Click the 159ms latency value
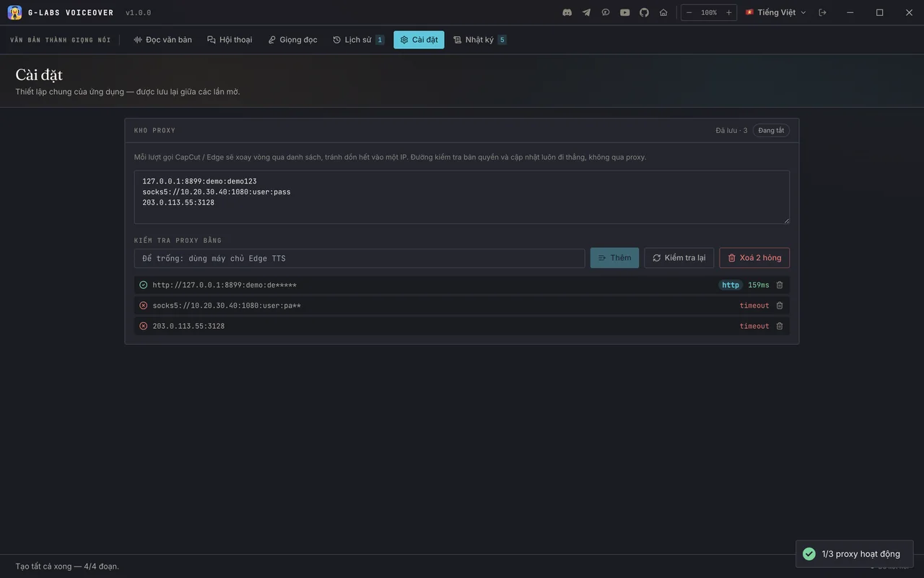 (759, 285)
